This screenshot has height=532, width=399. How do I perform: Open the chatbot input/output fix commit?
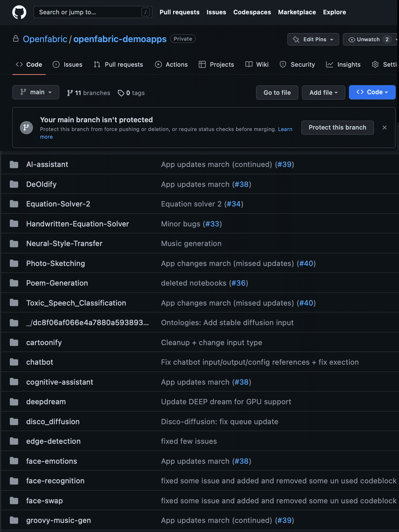pyautogui.click(x=260, y=362)
